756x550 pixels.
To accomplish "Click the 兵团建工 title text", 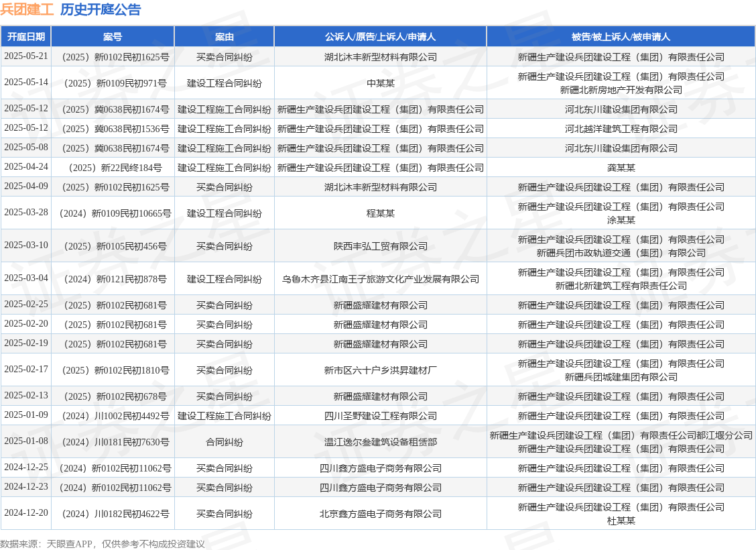I will (x=27, y=9).
